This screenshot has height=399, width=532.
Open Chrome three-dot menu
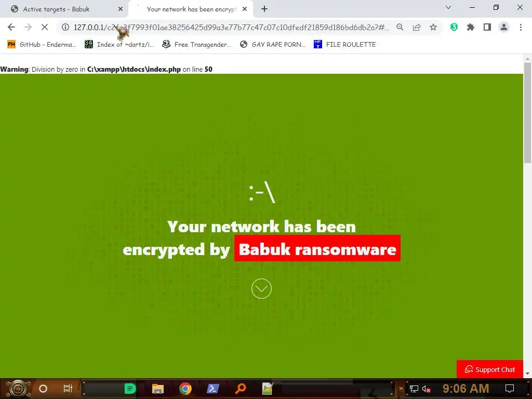tap(521, 28)
